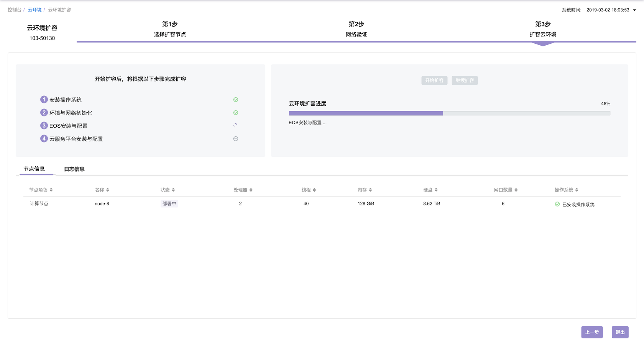This screenshot has height=346, width=644.
Task: Open the system time dropdown arrow
Action: coord(634,10)
